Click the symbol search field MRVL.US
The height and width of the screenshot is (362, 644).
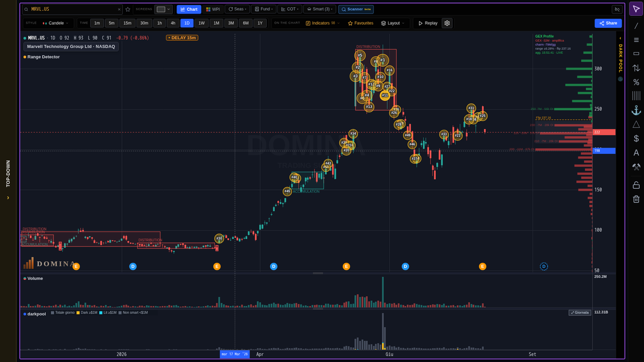(72, 9)
